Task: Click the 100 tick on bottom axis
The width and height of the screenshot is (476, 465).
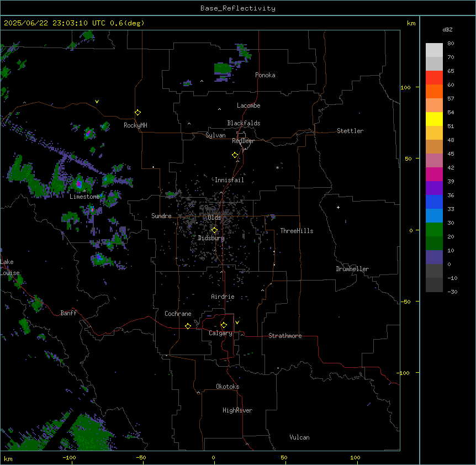Action: (x=355, y=457)
